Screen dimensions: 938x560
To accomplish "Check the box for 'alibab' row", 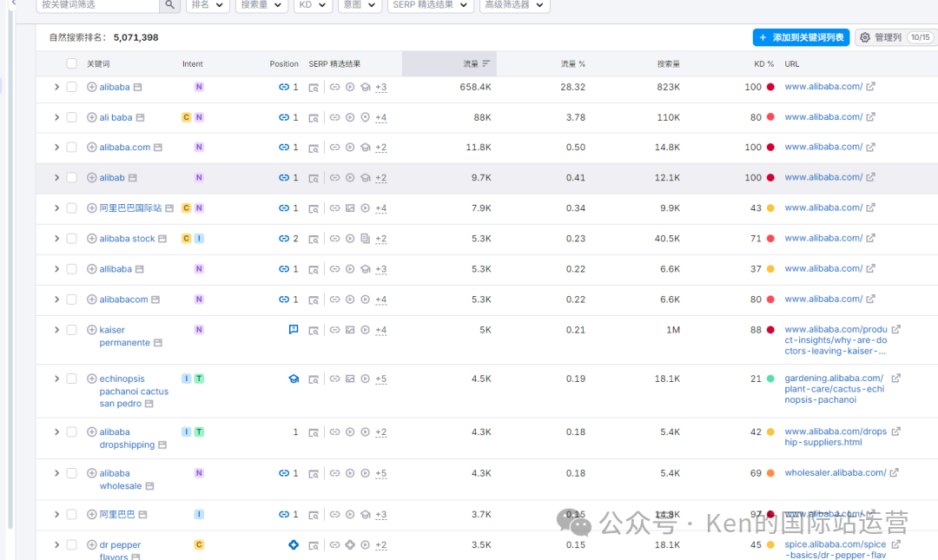I will tap(72, 178).
